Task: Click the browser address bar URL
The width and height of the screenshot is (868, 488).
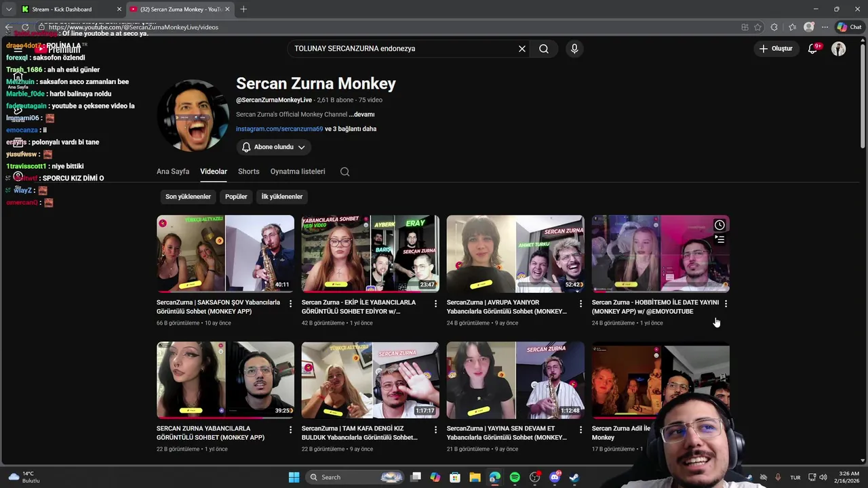Action: click(134, 27)
